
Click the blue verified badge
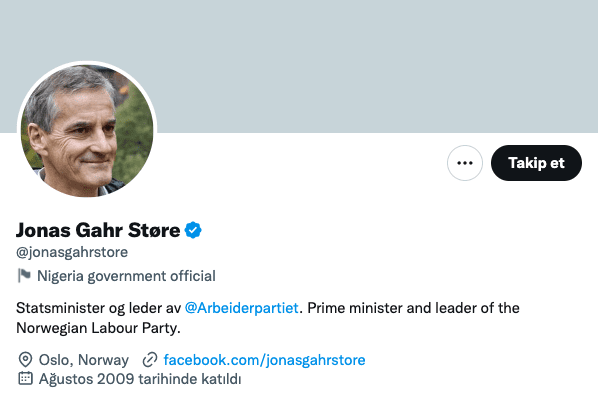(x=193, y=230)
